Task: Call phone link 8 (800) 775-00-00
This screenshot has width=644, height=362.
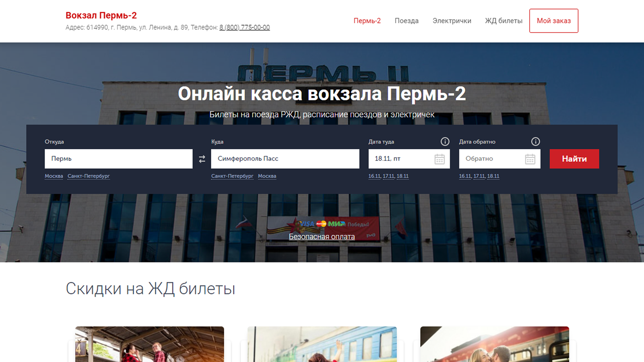Action: tap(245, 27)
